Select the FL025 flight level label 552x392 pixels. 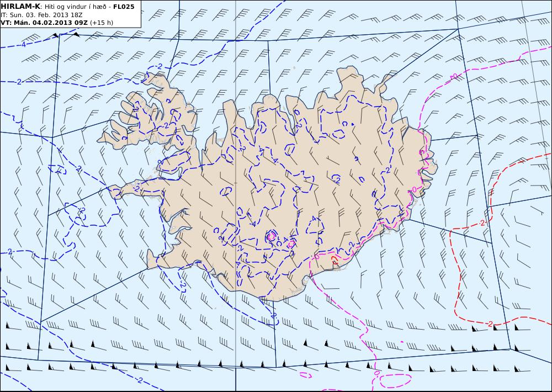(124, 7)
